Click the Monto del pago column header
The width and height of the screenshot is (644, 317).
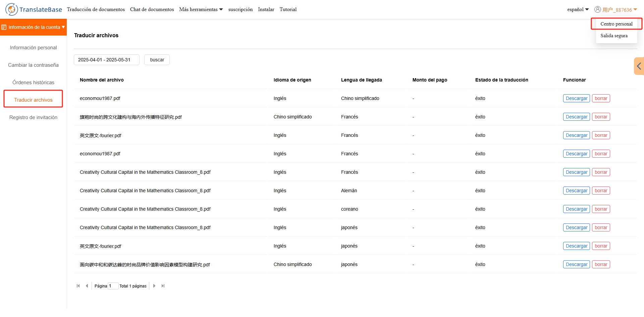430,80
